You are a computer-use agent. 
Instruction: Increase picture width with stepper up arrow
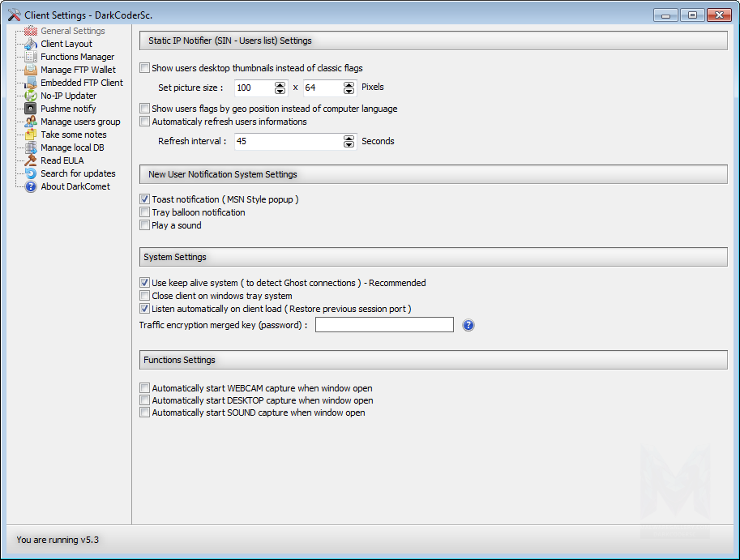280,83
